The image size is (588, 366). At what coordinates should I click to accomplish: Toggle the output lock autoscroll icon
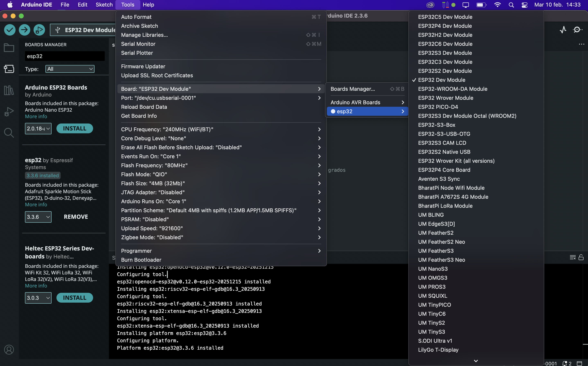tap(581, 257)
